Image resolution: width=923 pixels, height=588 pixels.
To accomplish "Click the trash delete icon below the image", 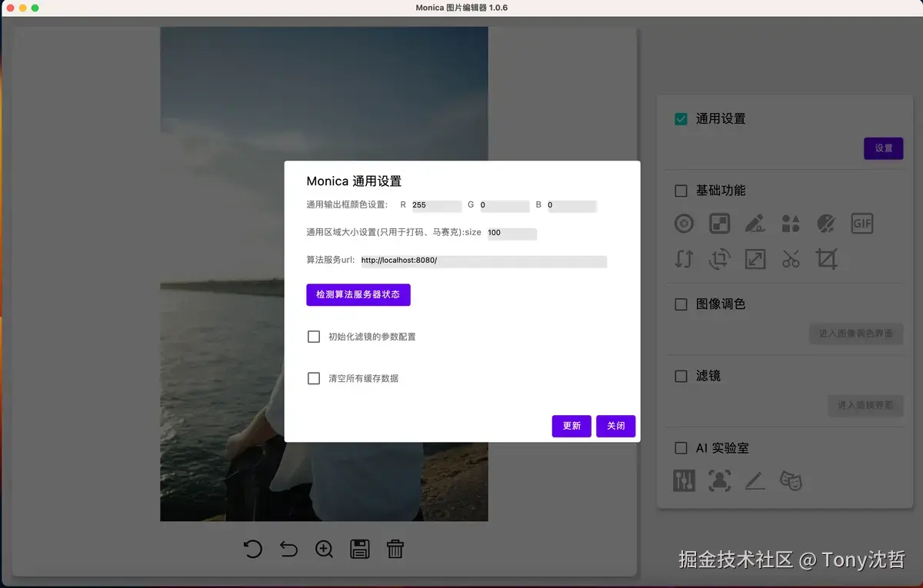I will [395, 549].
